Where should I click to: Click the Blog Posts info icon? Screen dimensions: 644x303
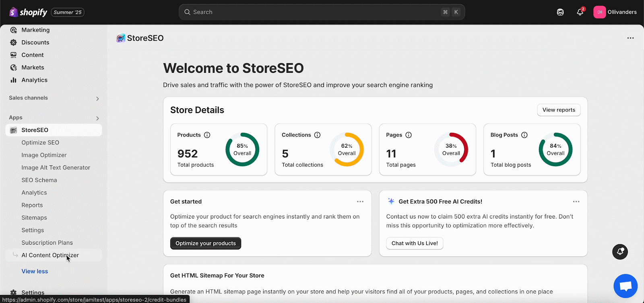pos(524,135)
